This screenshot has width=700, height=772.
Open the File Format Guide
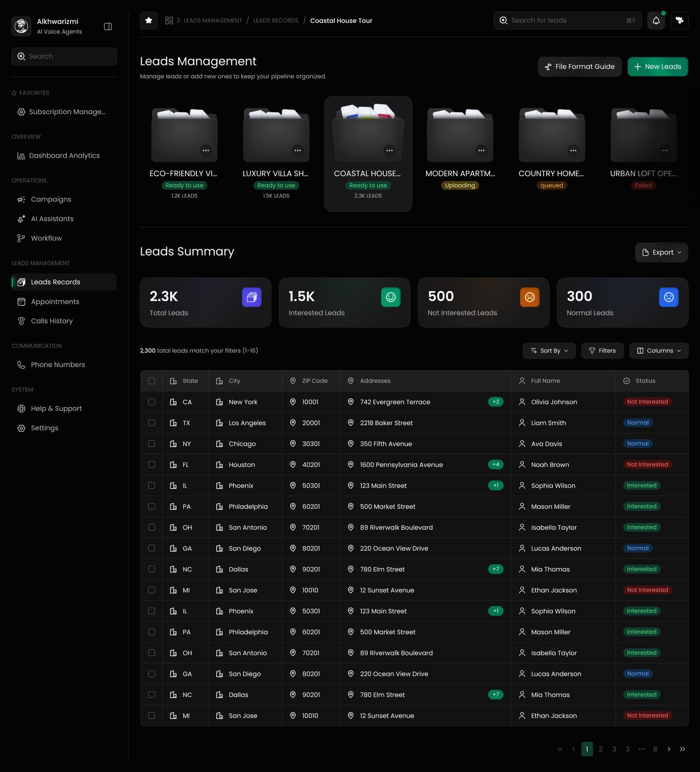pyautogui.click(x=579, y=66)
